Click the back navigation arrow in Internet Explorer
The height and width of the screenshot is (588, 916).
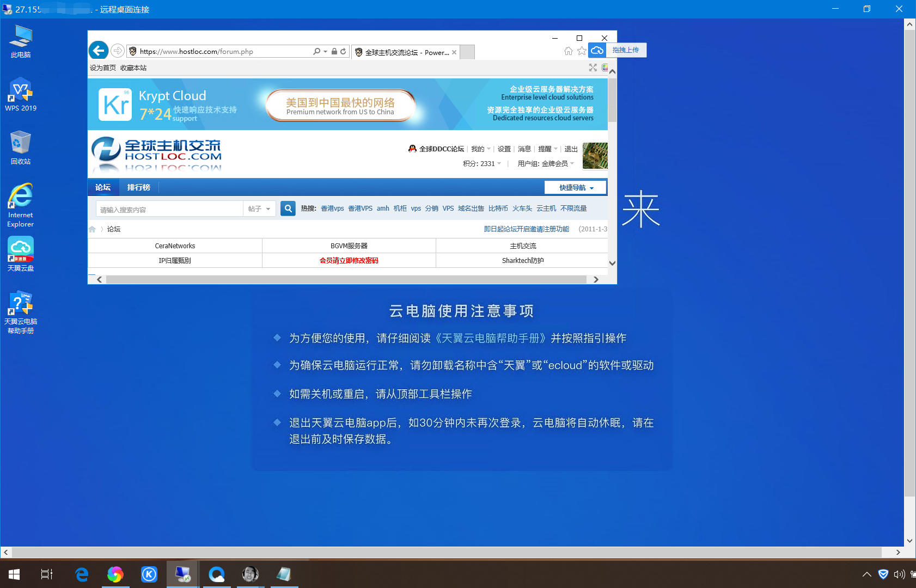[98, 50]
